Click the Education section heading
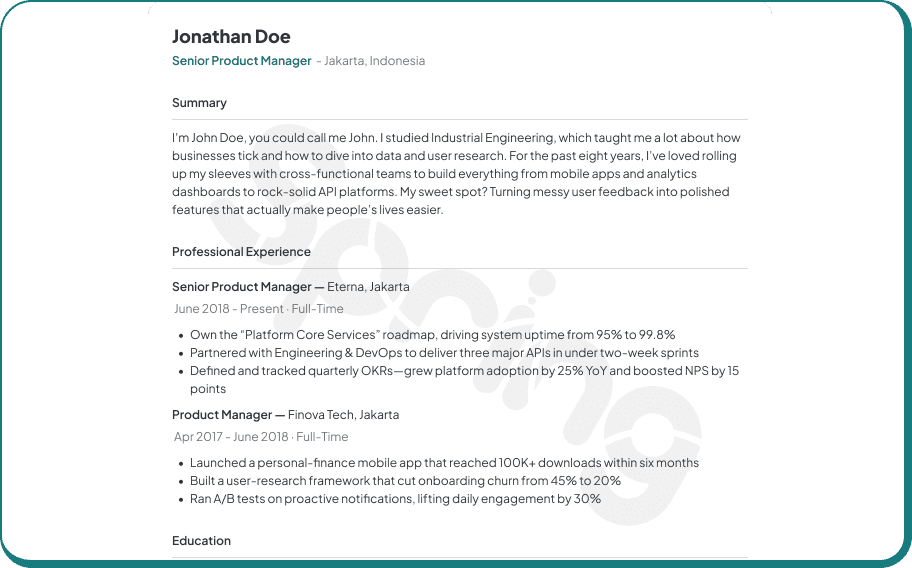Viewport: 912px width, 568px height. (201, 541)
